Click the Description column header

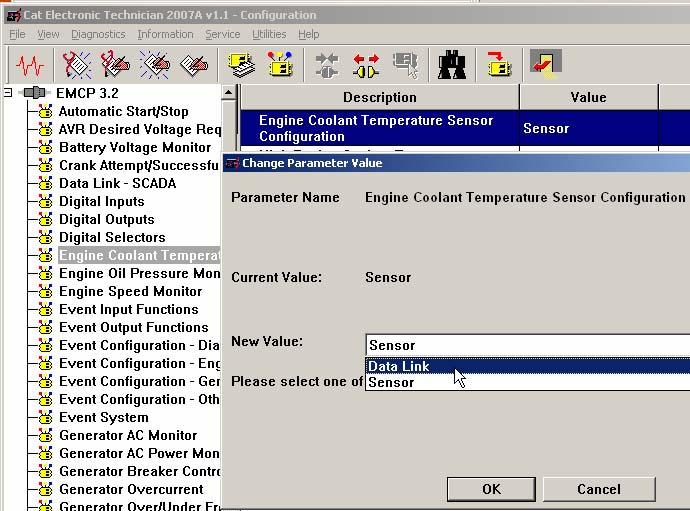(380, 97)
